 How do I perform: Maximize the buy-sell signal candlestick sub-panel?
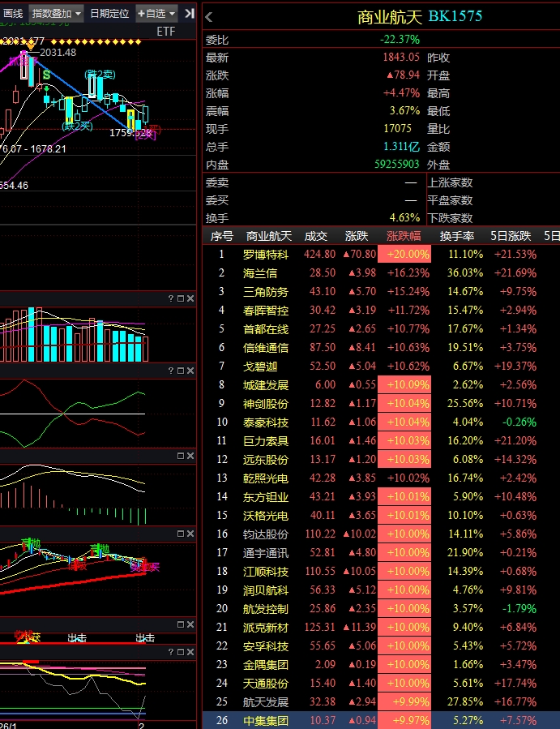tap(180, 534)
